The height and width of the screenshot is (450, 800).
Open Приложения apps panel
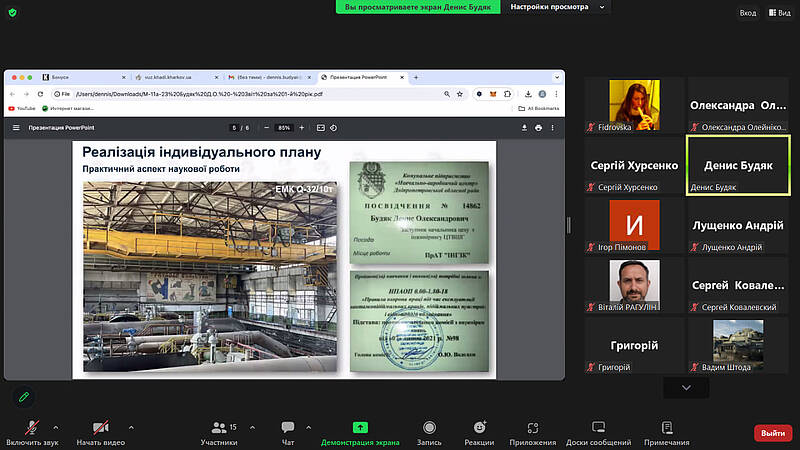(533, 433)
